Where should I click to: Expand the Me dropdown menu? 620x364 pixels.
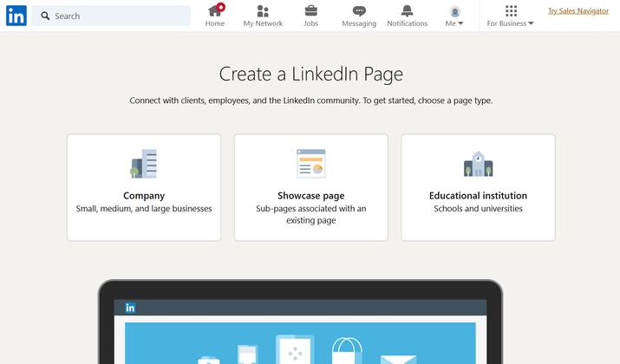[454, 23]
